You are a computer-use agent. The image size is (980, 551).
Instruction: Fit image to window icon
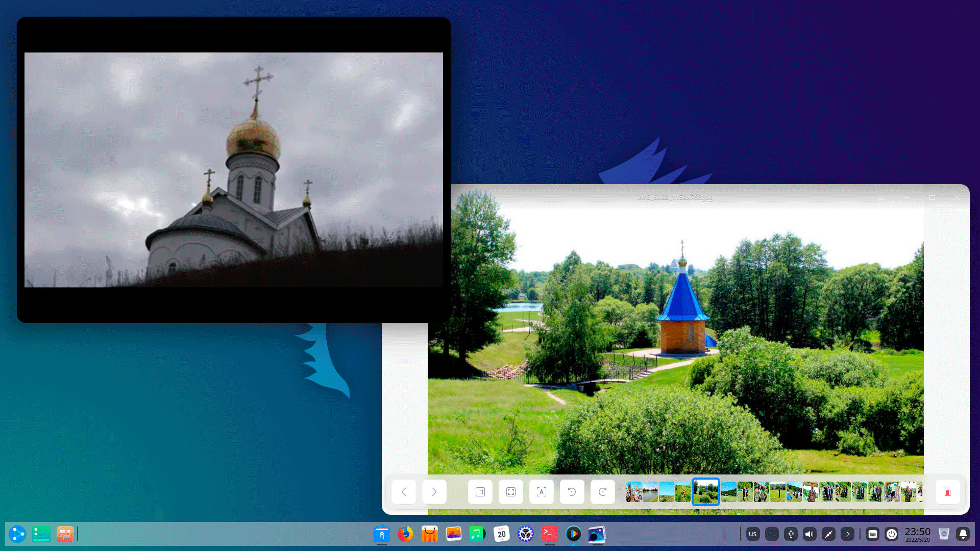coord(511,492)
